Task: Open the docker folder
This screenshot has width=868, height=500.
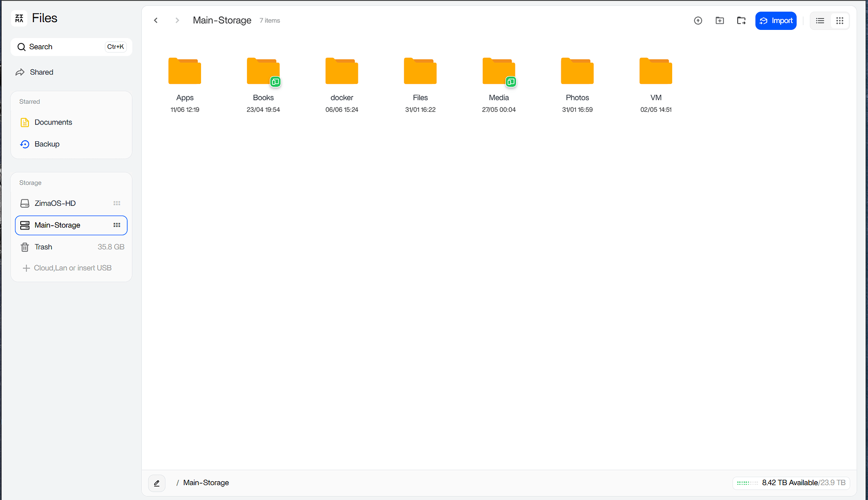Action: pyautogui.click(x=342, y=71)
